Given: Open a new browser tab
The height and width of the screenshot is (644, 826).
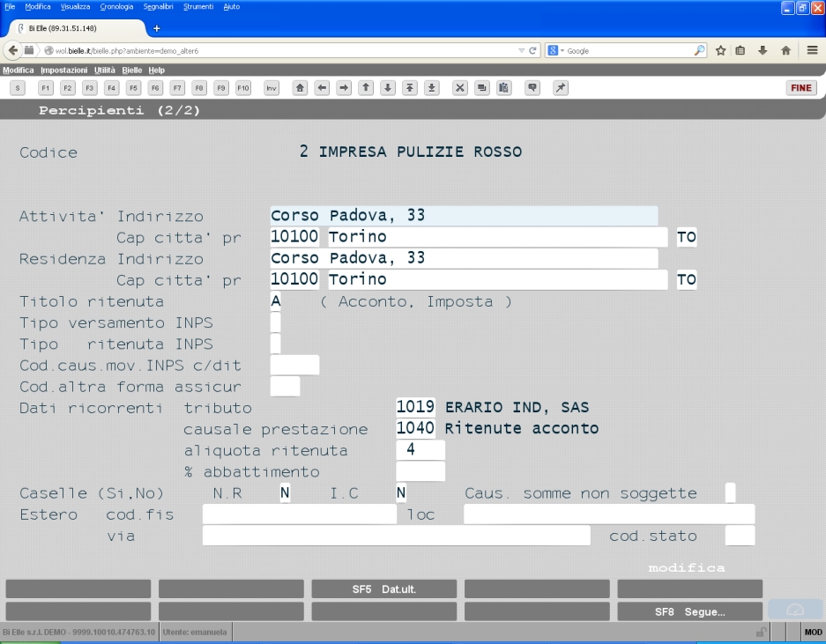Looking at the screenshot, I should 156,28.
